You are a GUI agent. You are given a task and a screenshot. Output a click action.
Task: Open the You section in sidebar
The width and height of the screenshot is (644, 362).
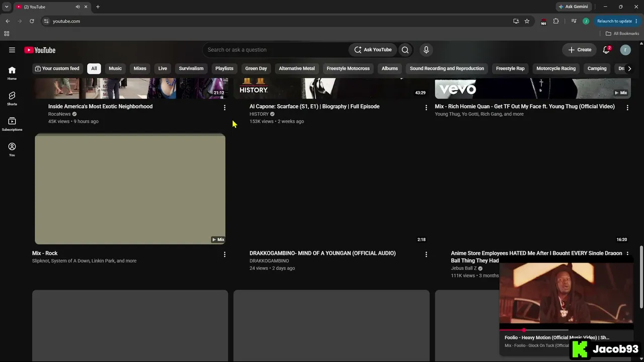pos(12,149)
